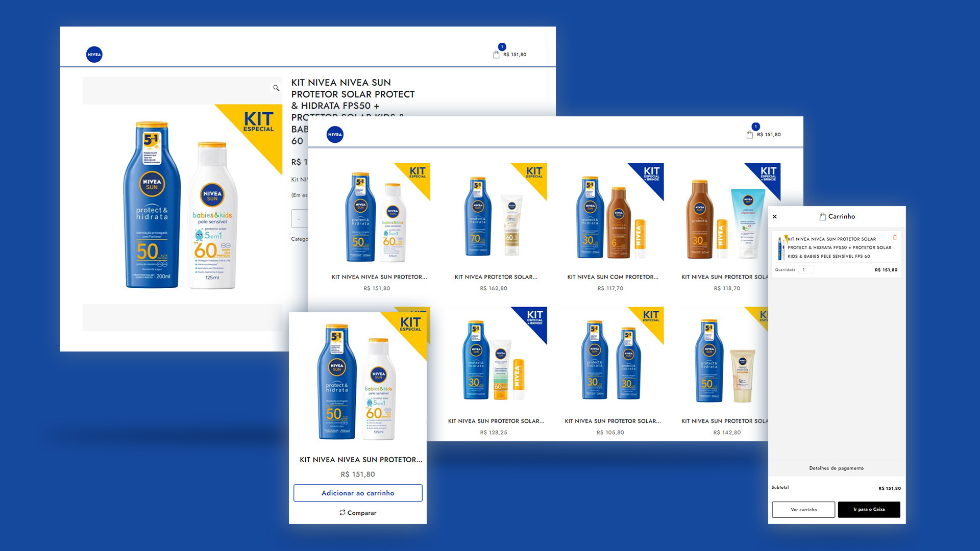Screen dimensions: 980x551
Task: Delete the kit item with trash icon in cart
Action: tap(895, 238)
